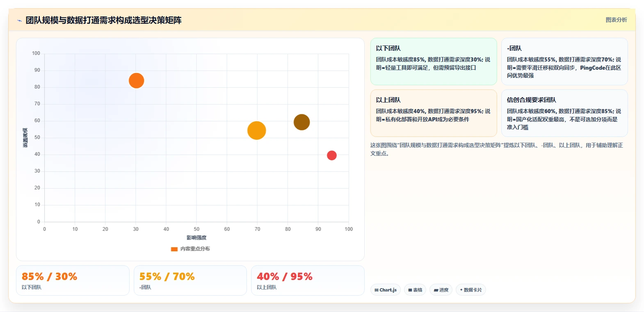Click the -团队 caption under 55% / 70%
This screenshot has height=312, width=644.
(x=145, y=287)
